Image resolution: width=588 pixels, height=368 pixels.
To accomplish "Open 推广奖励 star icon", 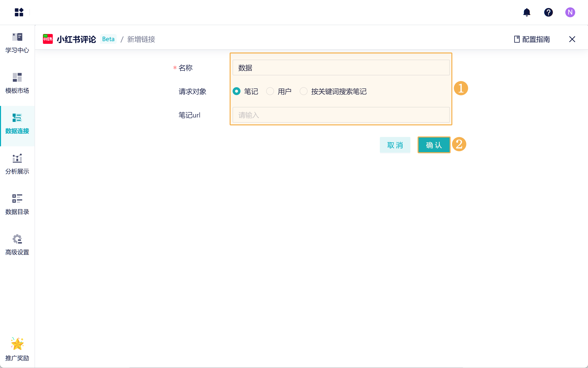I will pos(17,344).
